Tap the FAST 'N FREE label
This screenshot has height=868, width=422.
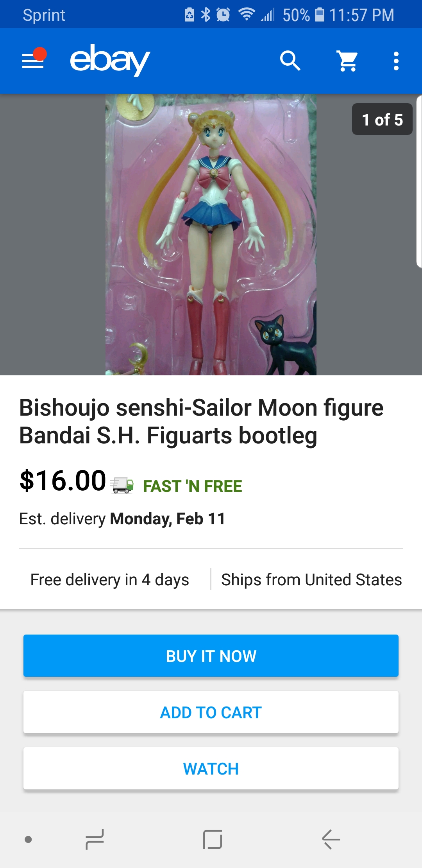[193, 486]
